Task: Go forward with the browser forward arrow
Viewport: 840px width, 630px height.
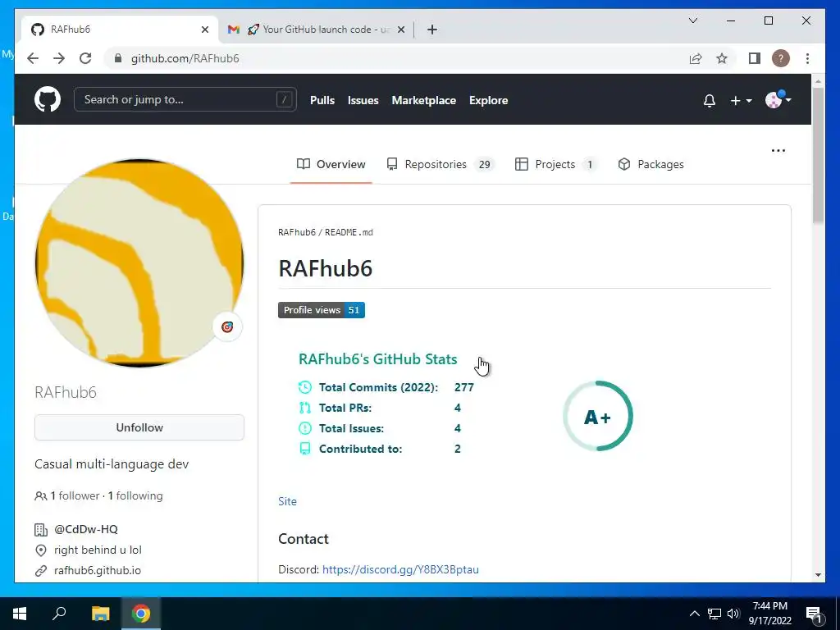Action: 59,58
